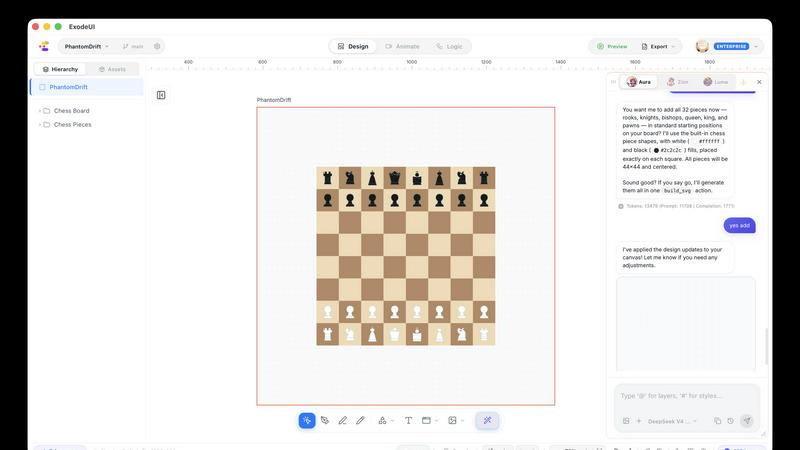Switch to the Assets tab
The image size is (800, 450).
pyautogui.click(x=112, y=69)
